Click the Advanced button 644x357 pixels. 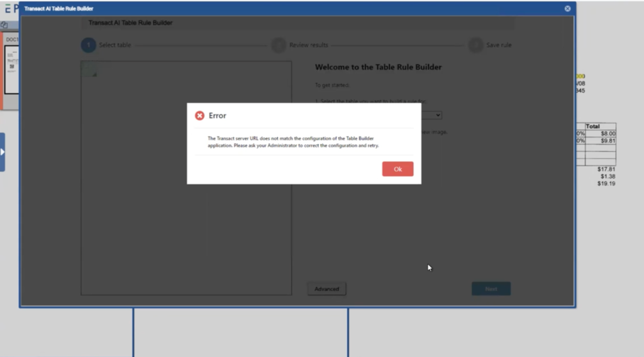point(326,289)
